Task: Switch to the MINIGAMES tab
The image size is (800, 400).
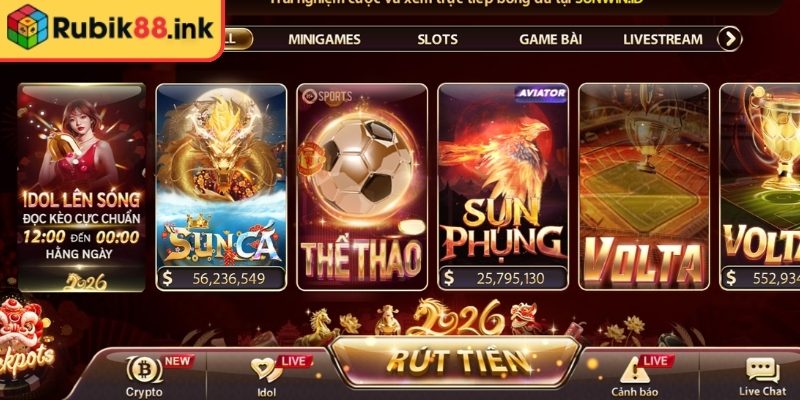Action: click(x=324, y=39)
